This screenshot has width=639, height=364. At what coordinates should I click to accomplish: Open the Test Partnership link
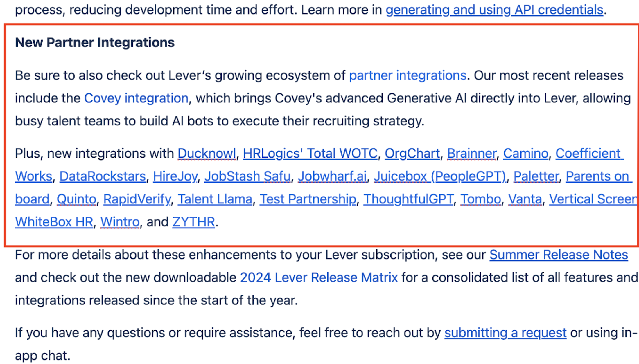coord(308,199)
